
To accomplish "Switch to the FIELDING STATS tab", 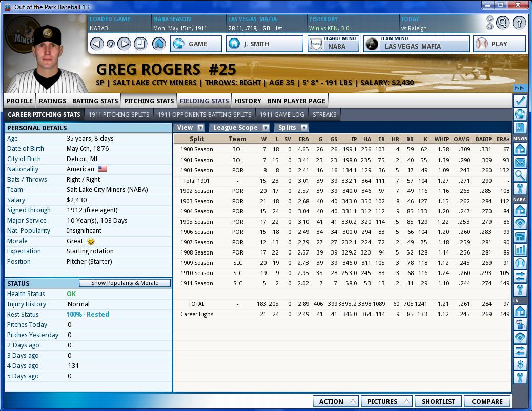I will [x=204, y=101].
